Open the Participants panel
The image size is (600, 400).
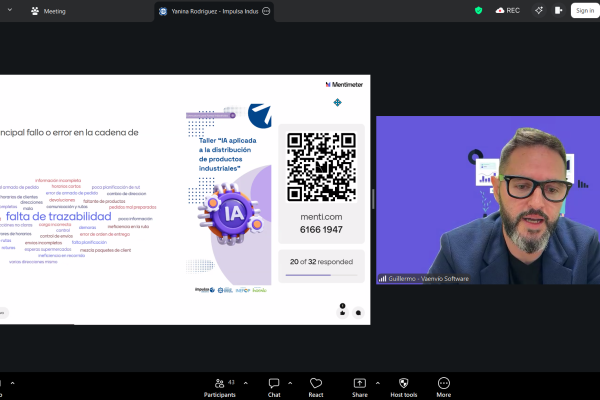coord(219,386)
